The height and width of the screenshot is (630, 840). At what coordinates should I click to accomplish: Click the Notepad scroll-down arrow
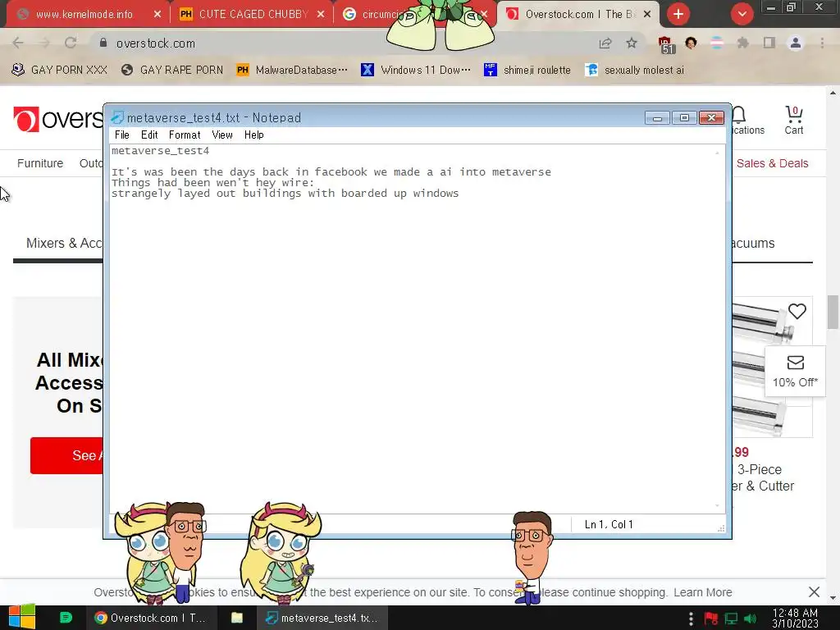click(x=717, y=505)
